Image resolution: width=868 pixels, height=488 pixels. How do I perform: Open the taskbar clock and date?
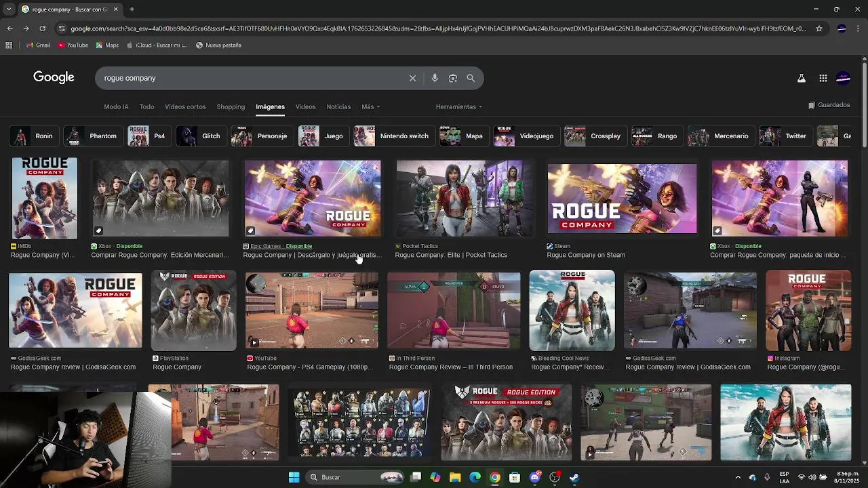click(x=848, y=477)
